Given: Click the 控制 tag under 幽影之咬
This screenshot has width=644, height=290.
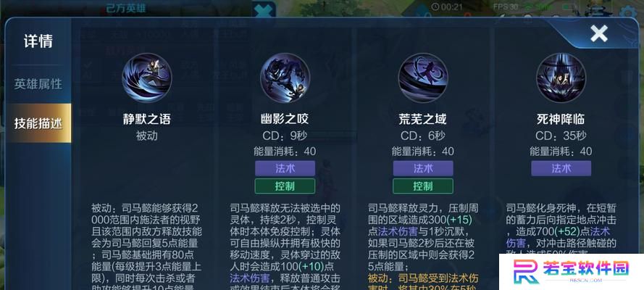Looking at the screenshot, I should 285,186.
